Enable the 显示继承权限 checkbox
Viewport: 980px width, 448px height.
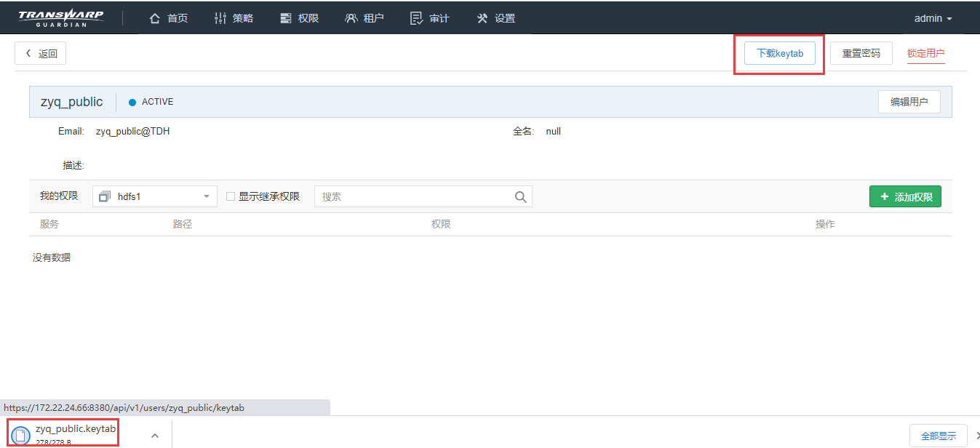click(231, 196)
